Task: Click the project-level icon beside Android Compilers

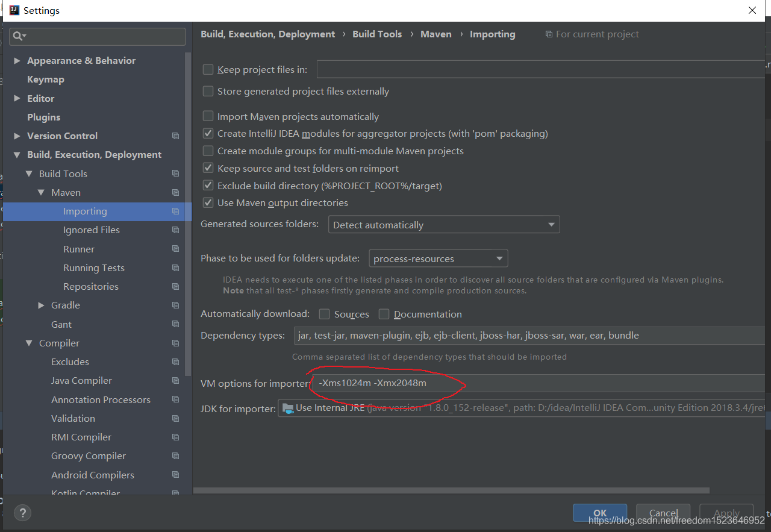Action: [x=175, y=475]
